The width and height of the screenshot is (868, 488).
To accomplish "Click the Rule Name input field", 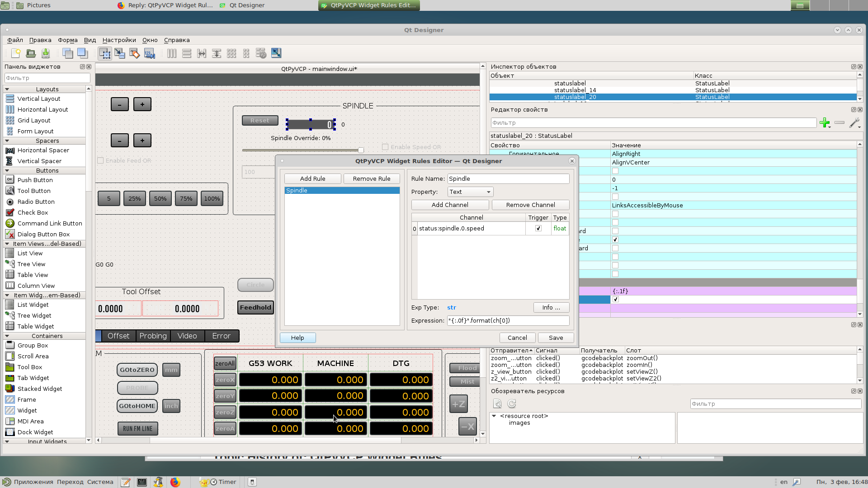I will click(508, 179).
